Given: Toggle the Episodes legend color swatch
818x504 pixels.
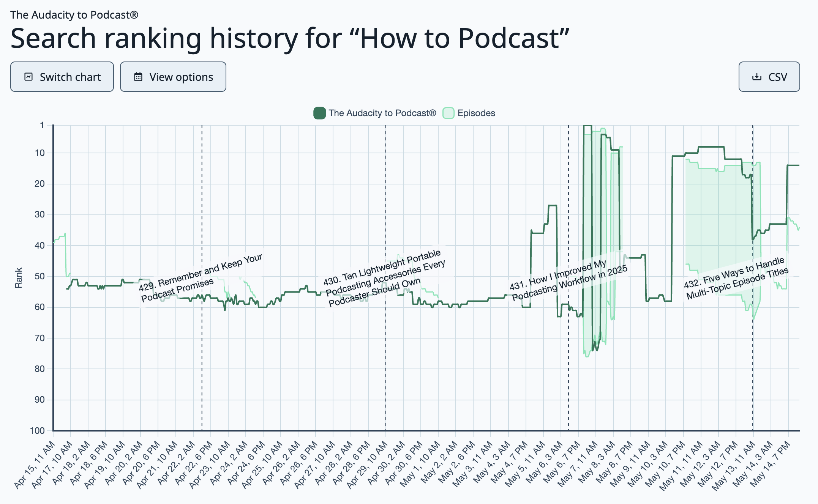Looking at the screenshot, I should (448, 113).
